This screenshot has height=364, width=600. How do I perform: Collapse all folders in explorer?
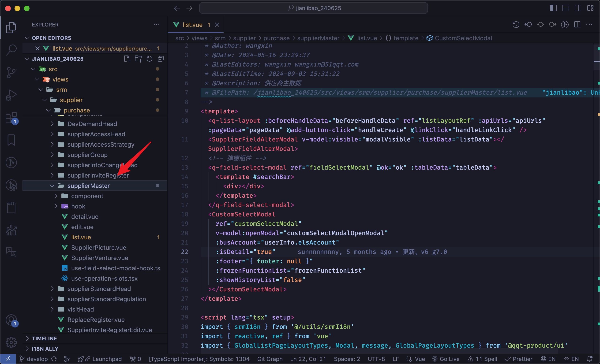coord(161,59)
